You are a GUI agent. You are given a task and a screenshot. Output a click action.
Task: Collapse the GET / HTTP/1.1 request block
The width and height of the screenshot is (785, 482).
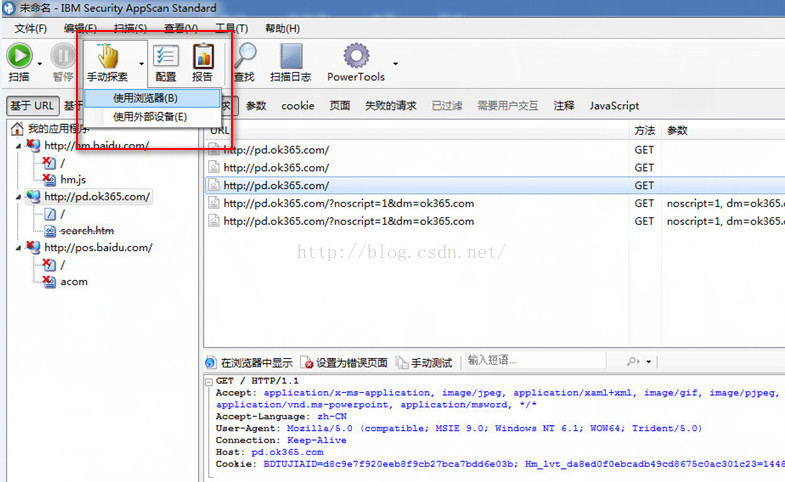[209, 381]
